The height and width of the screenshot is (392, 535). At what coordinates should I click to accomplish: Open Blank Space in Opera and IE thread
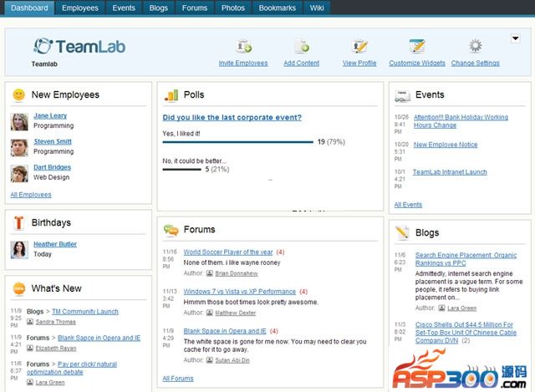coord(225,331)
